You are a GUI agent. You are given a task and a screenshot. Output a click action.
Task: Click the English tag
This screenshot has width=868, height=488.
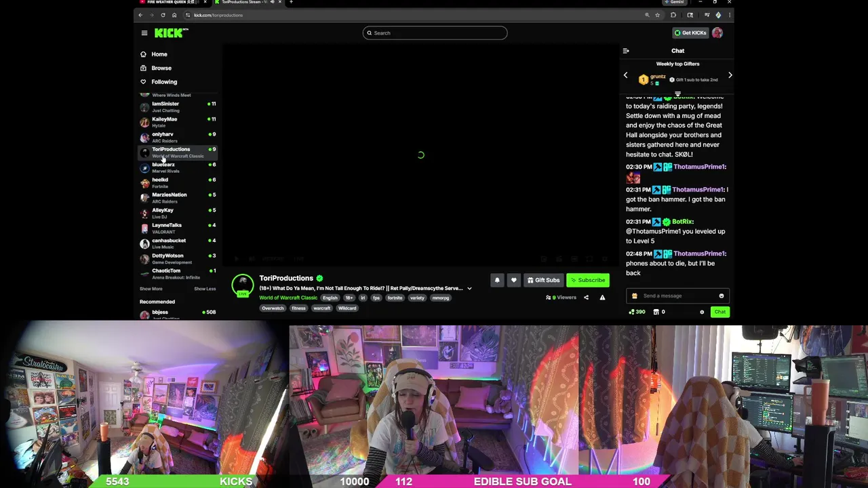coord(330,298)
